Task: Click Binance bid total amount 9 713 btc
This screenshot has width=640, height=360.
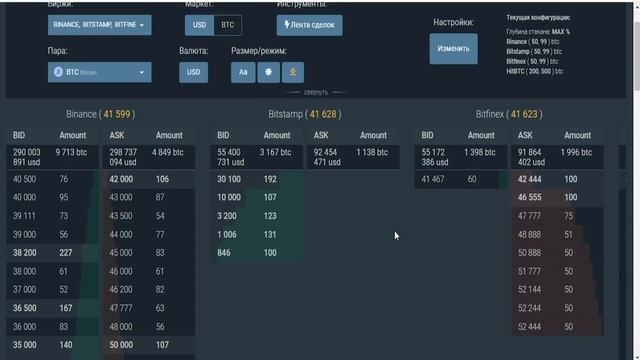Action: 71,152
